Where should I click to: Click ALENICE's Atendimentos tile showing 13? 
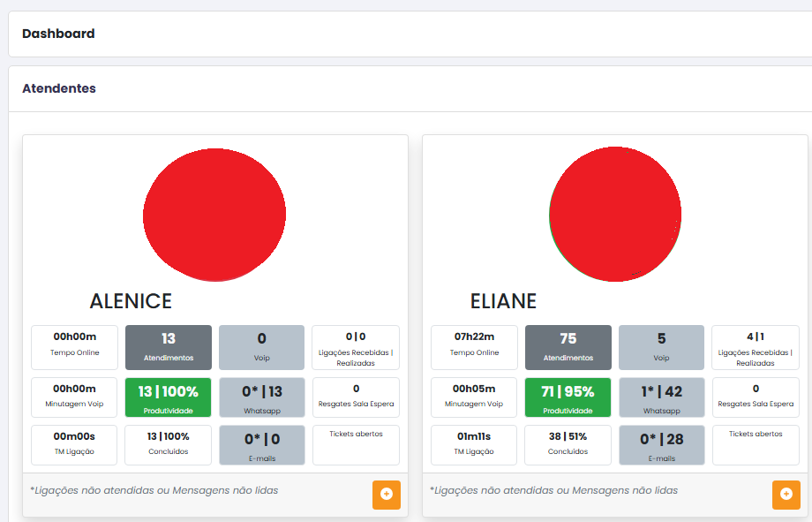point(169,347)
